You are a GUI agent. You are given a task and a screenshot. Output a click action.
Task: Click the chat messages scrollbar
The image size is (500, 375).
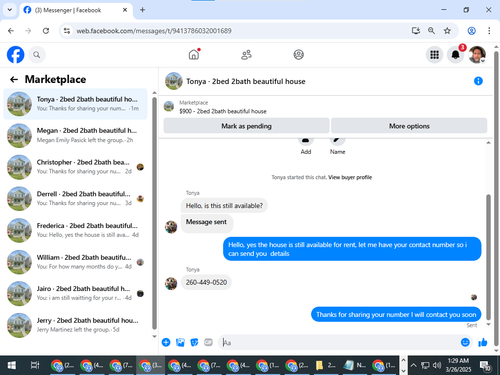(x=488, y=257)
